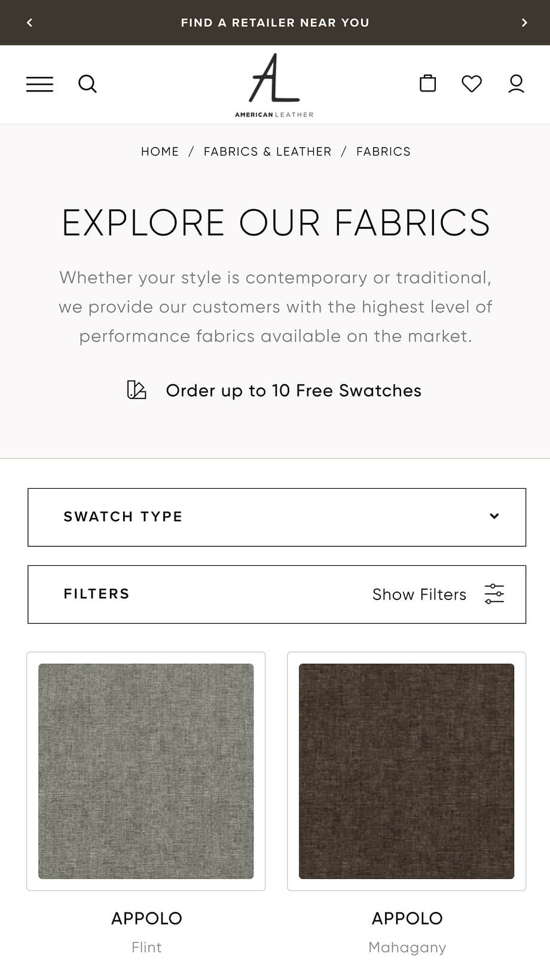Go to previous announcement banner arrow
Image resolution: width=550 pixels, height=980 pixels.
click(29, 23)
